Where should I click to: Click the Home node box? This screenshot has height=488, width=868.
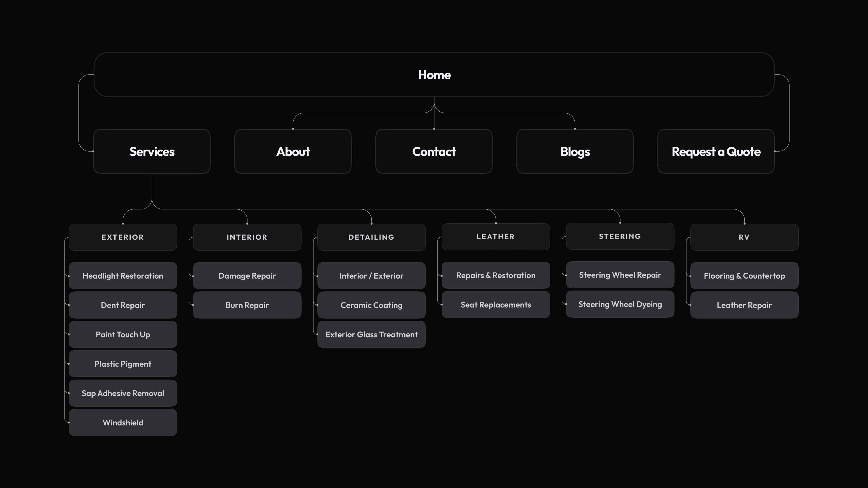coord(434,75)
